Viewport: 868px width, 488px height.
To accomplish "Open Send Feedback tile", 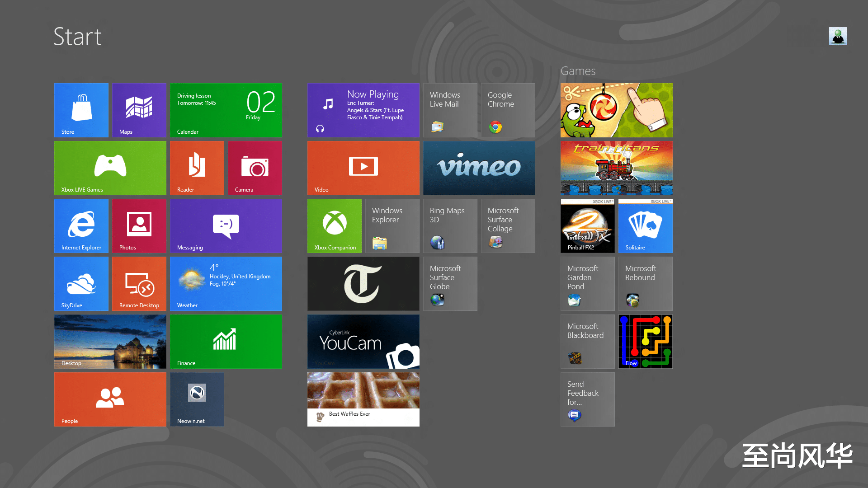I will 587,399.
